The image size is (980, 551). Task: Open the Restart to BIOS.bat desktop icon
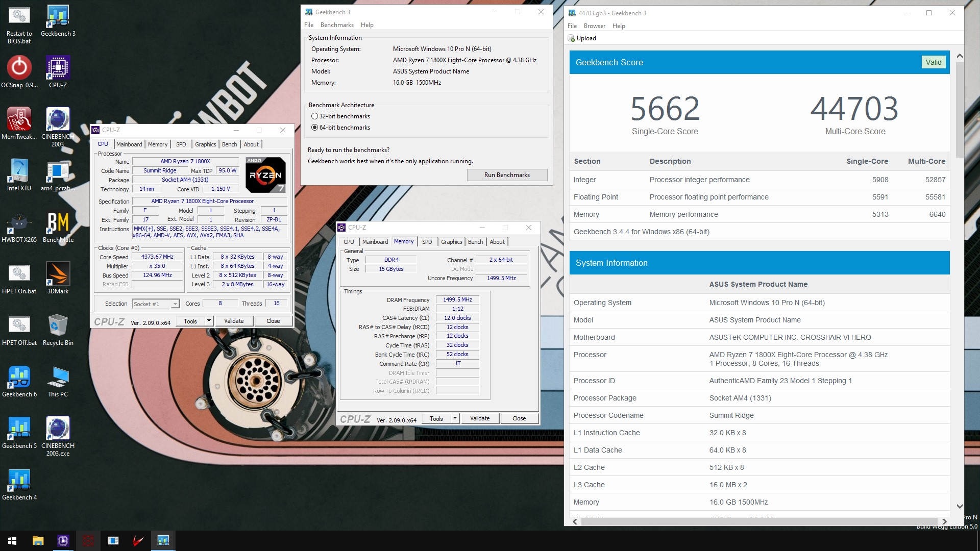click(19, 24)
